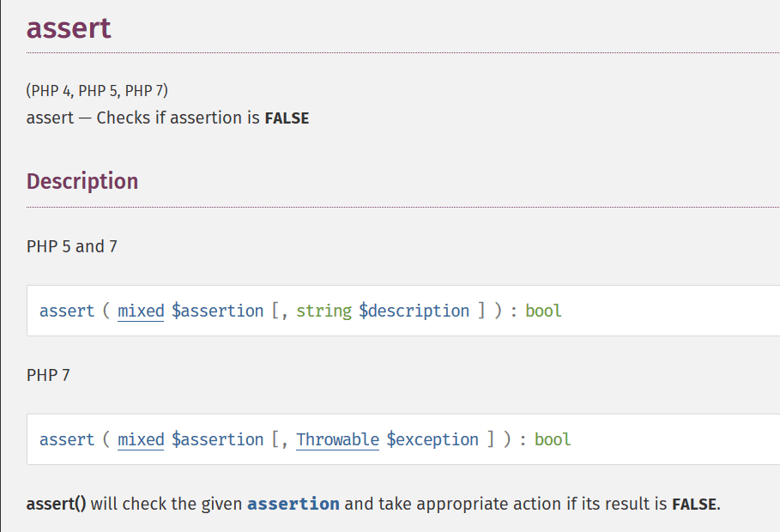Click the "PHP 5 and 7" label

pyautogui.click(x=72, y=246)
